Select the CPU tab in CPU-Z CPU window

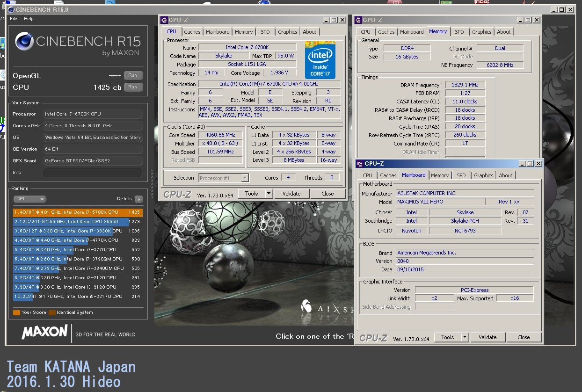[x=172, y=31]
